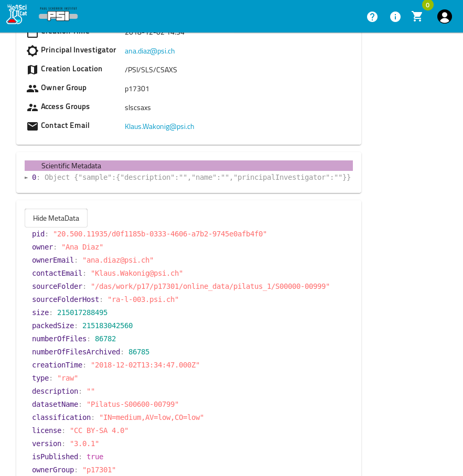Click the PSI institute logo

pyautogui.click(x=58, y=15)
